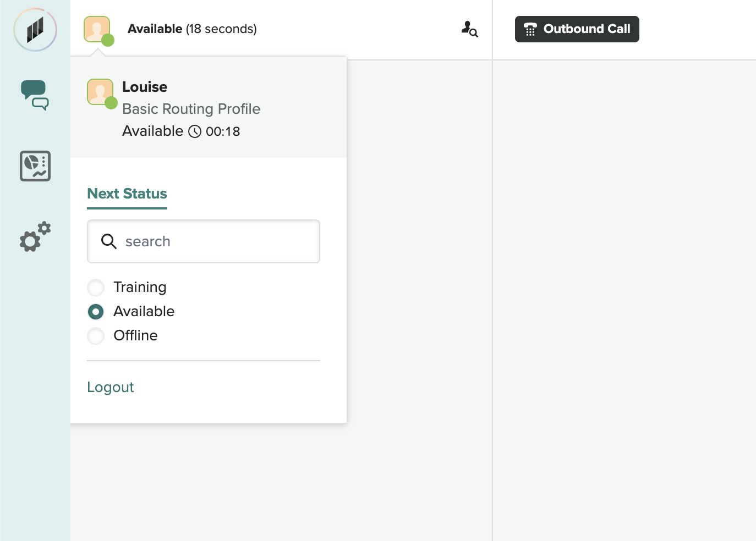This screenshot has height=541, width=756.
Task: Select the Available status radio button
Action: click(x=96, y=312)
